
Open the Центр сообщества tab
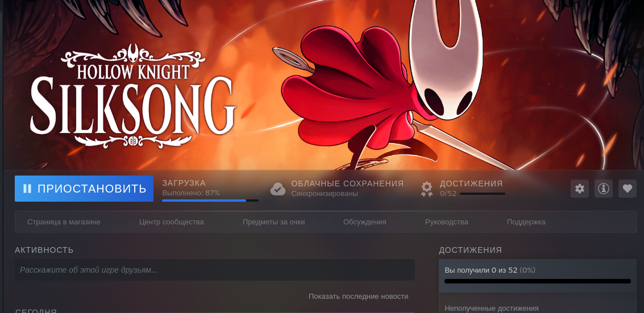(171, 222)
